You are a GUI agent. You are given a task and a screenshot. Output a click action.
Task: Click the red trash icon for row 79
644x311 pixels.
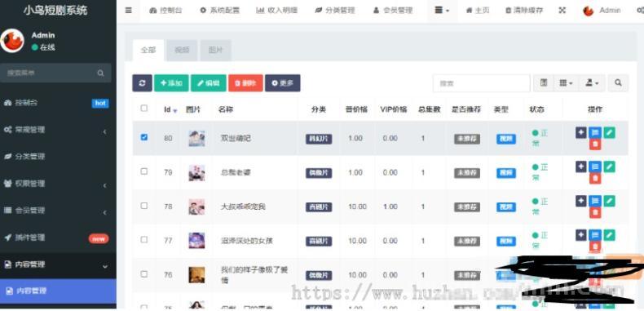pos(595,178)
